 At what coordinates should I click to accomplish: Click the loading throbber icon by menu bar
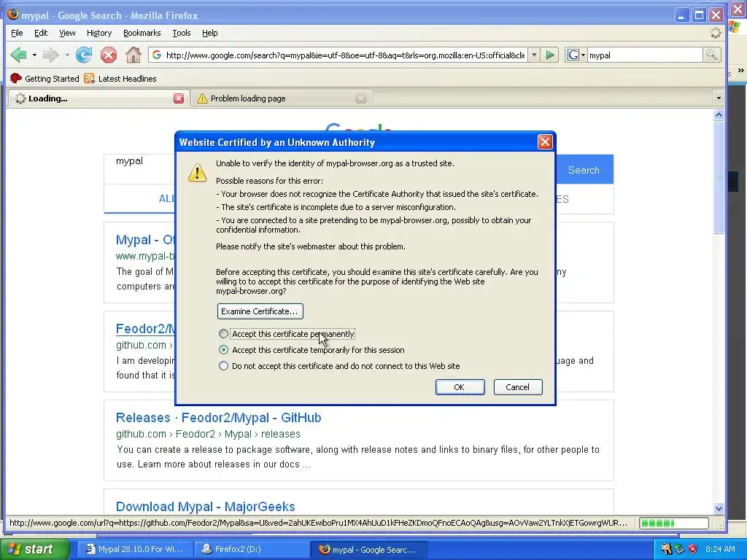pyautogui.click(x=716, y=33)
